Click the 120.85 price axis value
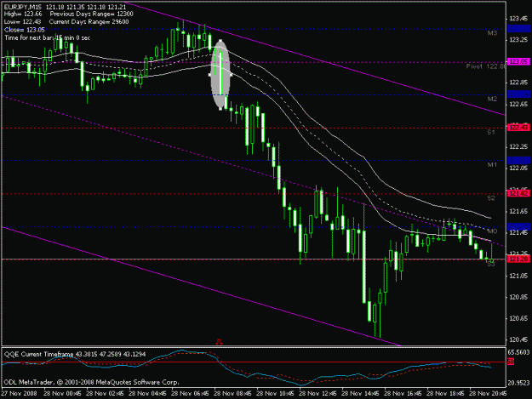The image size is (532, 399). point(518,297)
